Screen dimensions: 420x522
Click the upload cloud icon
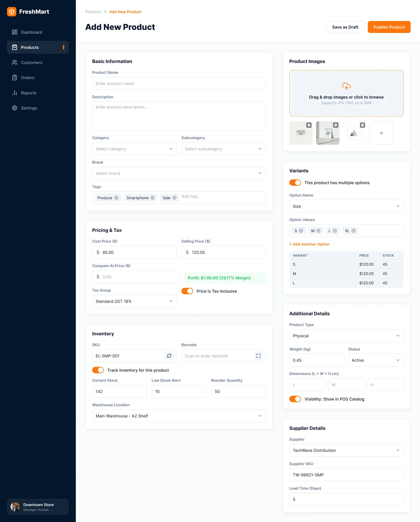(346, 86)
